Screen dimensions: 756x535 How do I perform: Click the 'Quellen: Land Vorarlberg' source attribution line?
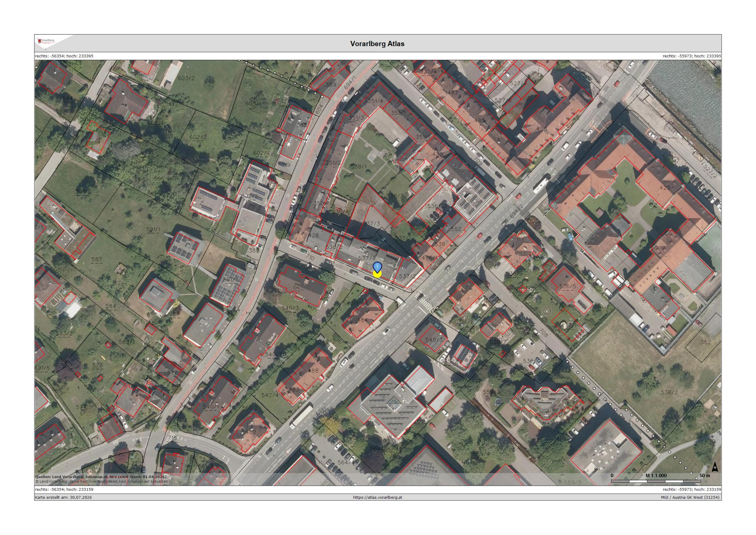coord(101,477)
